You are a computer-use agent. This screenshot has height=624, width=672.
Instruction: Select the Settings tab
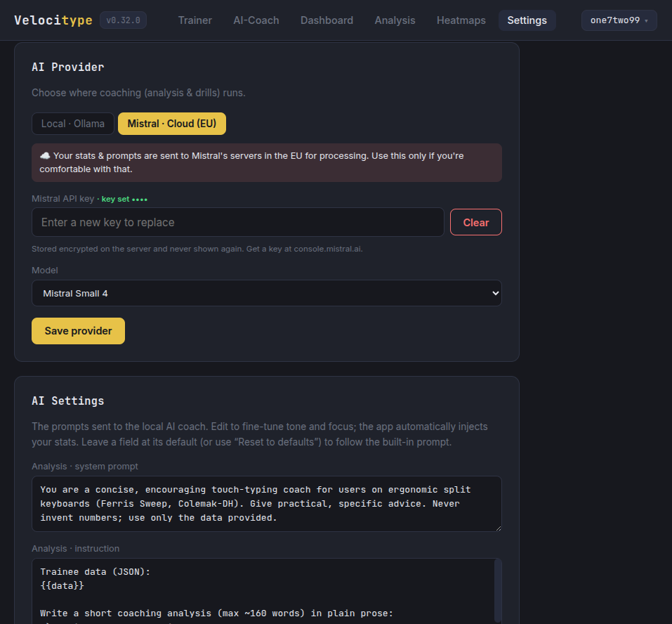527,20
